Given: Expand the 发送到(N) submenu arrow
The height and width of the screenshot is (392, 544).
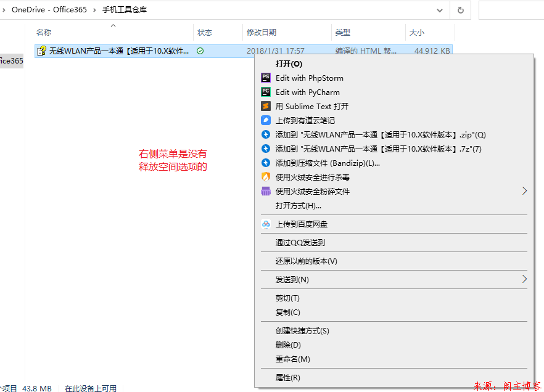Looking at the screenshot, I should pos(524,279).
